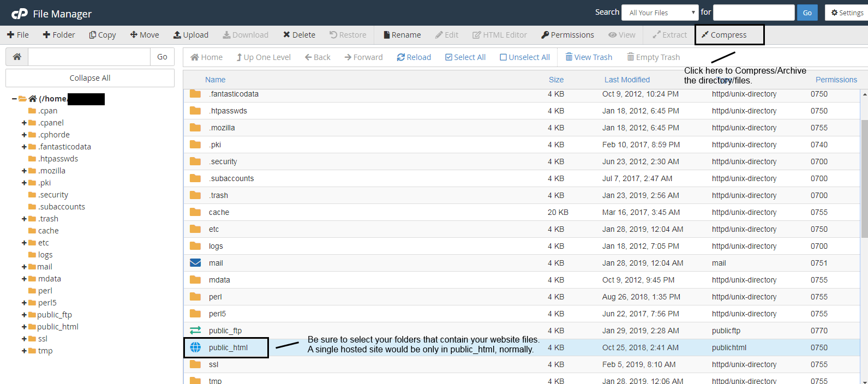Click permissions value 0740 for .pki
Viewport: 868px width, 384px height.
819,145
